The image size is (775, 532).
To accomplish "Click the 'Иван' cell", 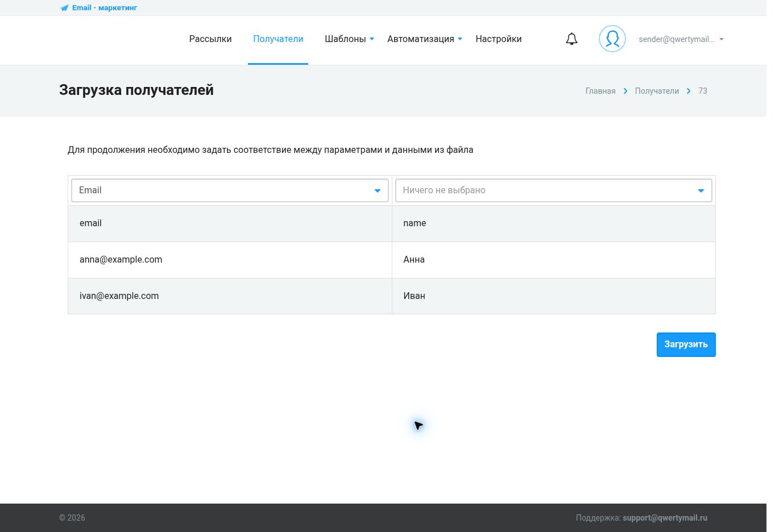I will click(553, 296).
